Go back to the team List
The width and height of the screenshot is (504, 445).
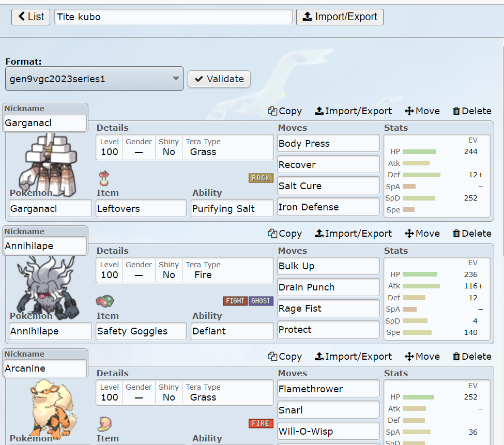(31, 17)
